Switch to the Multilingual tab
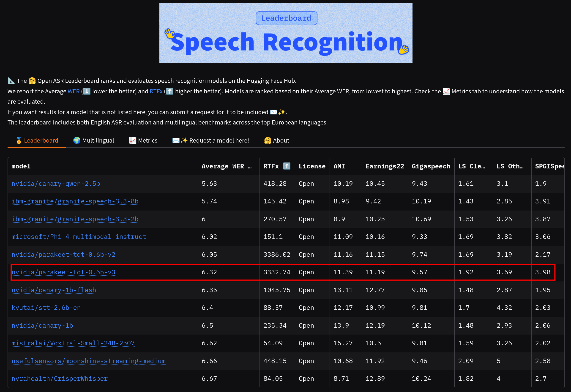Image resolution: width=571 pixels, height=392 pixels. pos(94,141)
